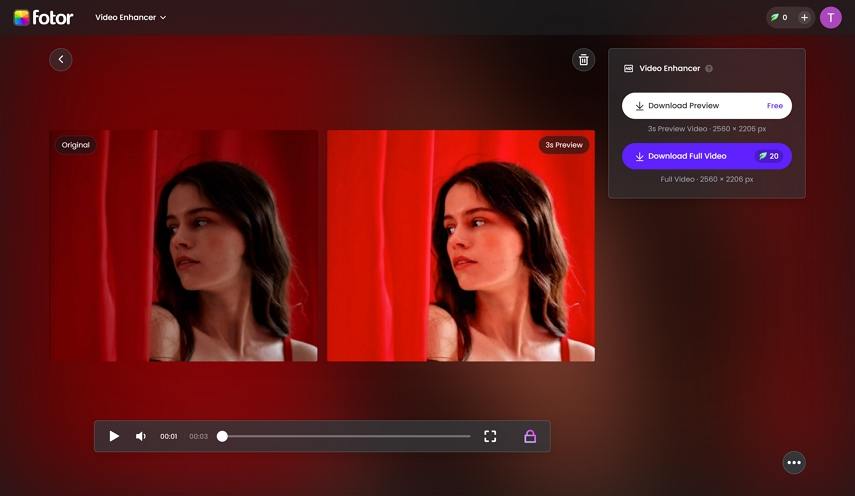Click the total duration 00:03
855x496 pixels.
pos(198,437)
